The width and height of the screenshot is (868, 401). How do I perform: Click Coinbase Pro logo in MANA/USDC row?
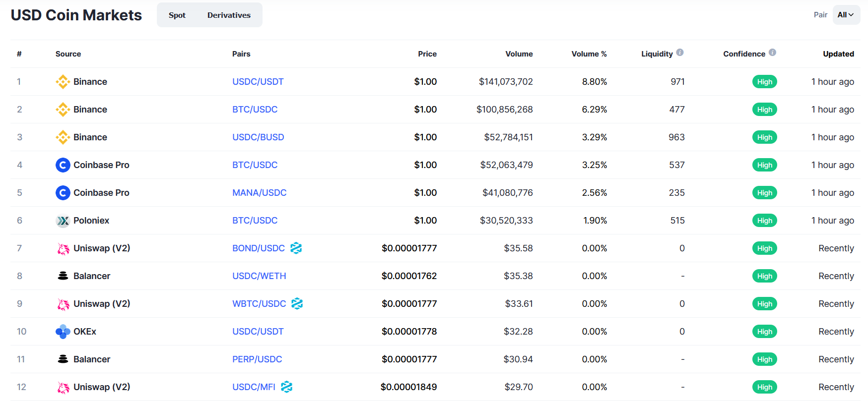click(x=63, y=193)
